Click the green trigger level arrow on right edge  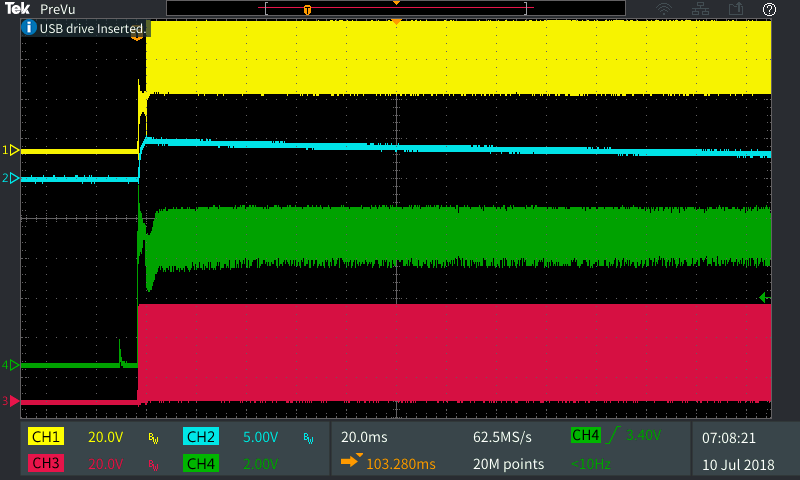point(765,297)
